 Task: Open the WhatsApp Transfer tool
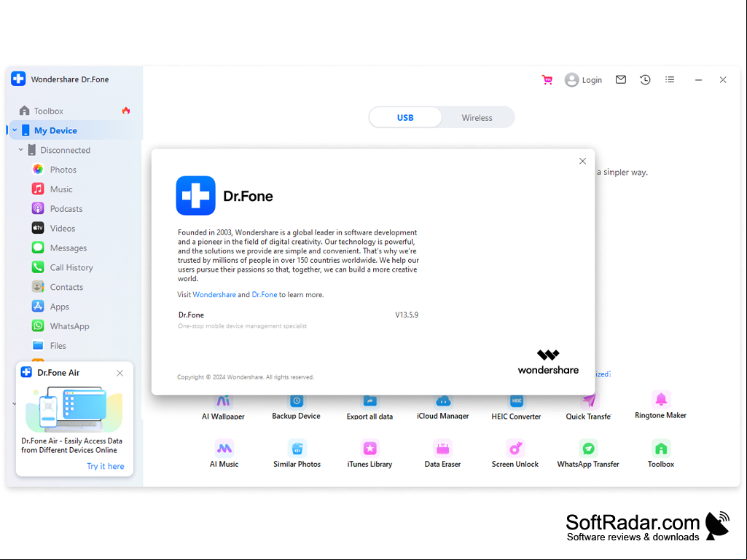point(588,454)
